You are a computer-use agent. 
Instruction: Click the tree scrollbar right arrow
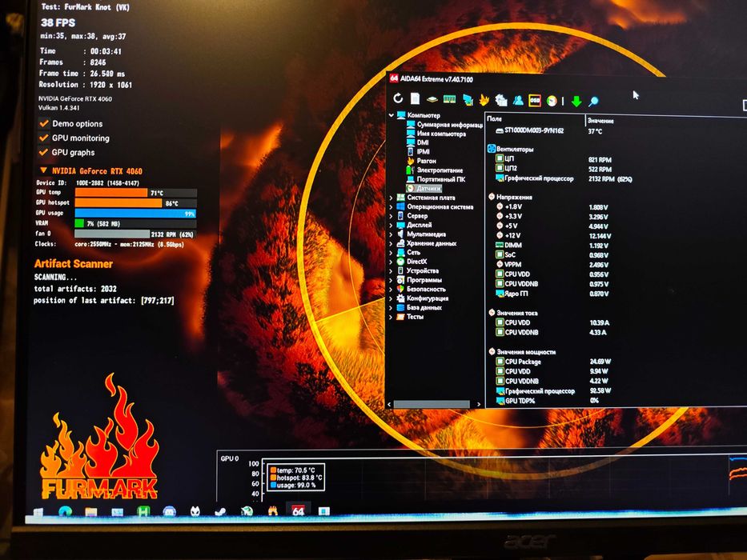tap(478, 404)
